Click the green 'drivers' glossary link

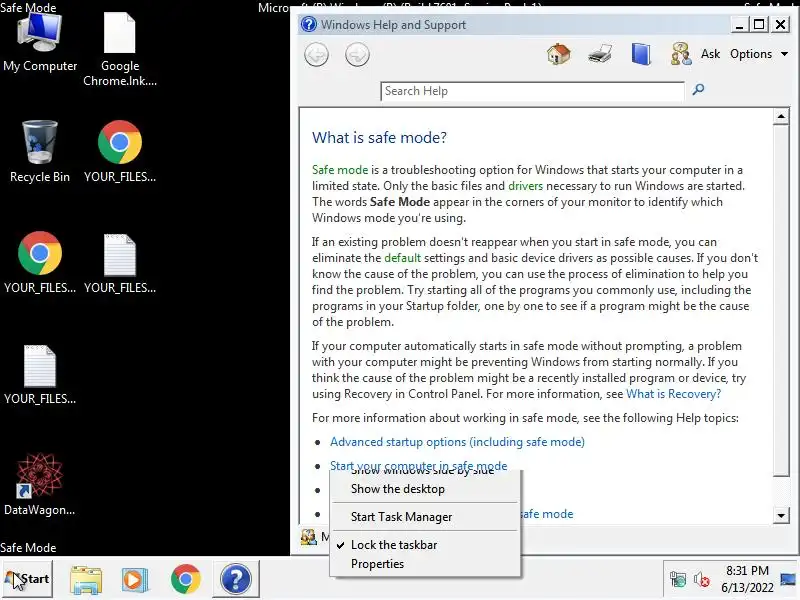(x=526, y=186)
